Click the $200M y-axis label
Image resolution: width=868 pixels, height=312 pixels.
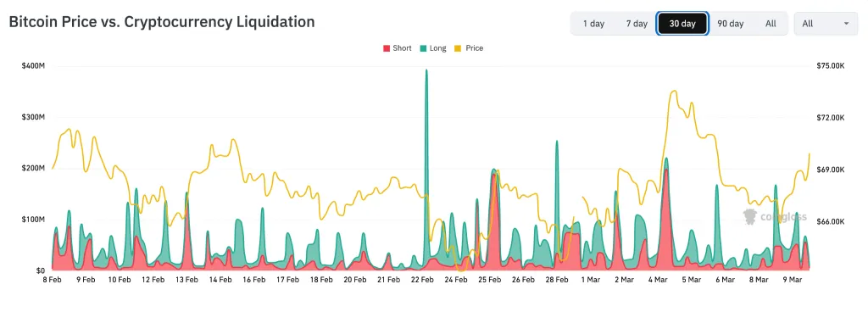click(33, 168)
